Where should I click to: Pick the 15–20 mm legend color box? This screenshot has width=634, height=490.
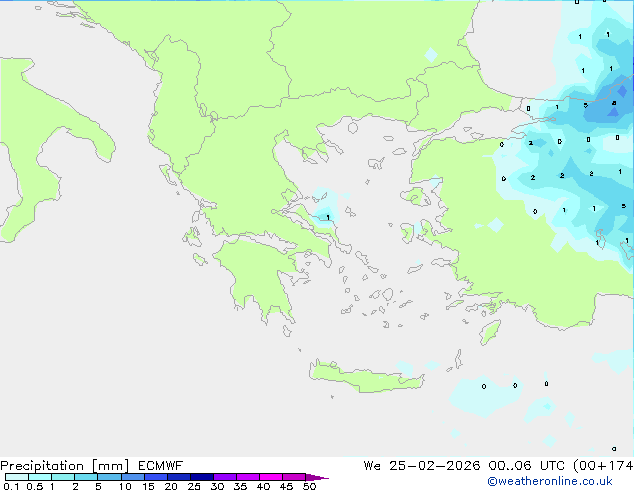pos(156,477)
